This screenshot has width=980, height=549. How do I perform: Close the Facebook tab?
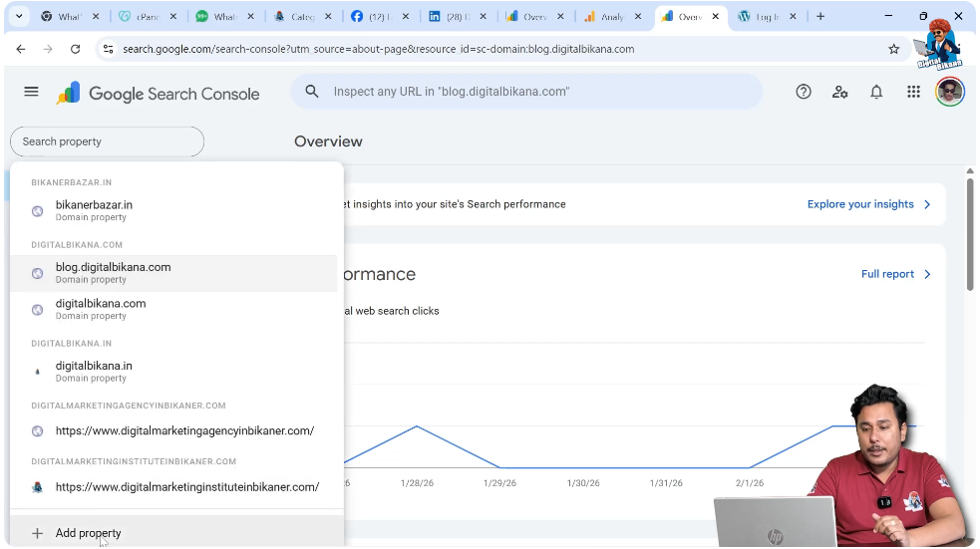pos(406,16)
